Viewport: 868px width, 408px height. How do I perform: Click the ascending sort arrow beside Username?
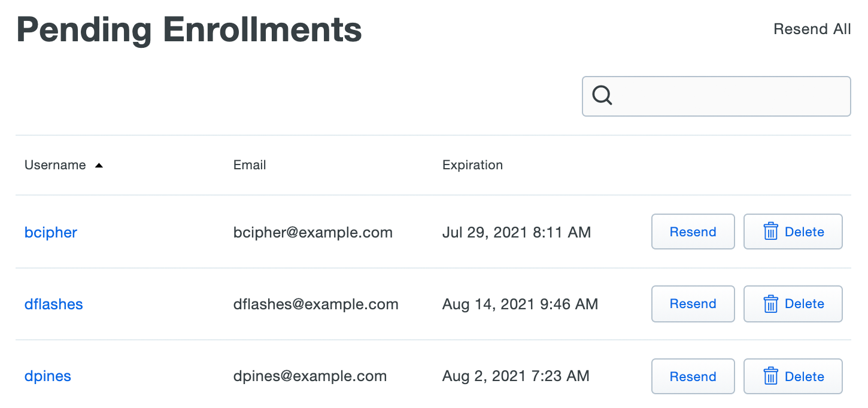[99, 165]
